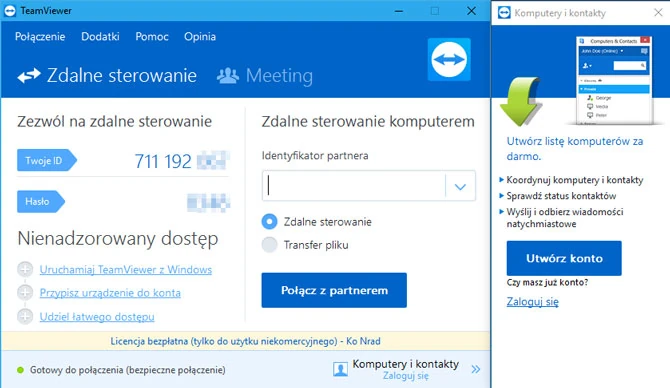This screenshot has height=388, width=670.
Task: Switch to the Meeting tab
Action: pyautogui.click(x=265, y=76)
